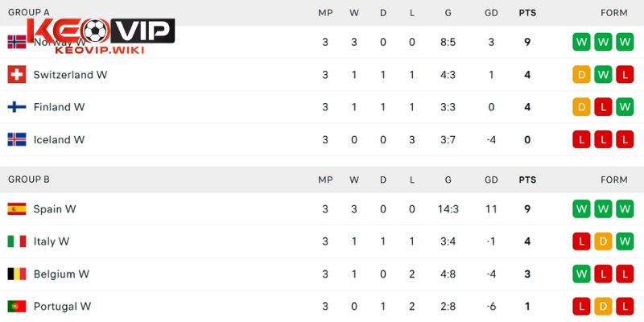
Task: Click the Belgium flag icon
Action: point(17,274)
